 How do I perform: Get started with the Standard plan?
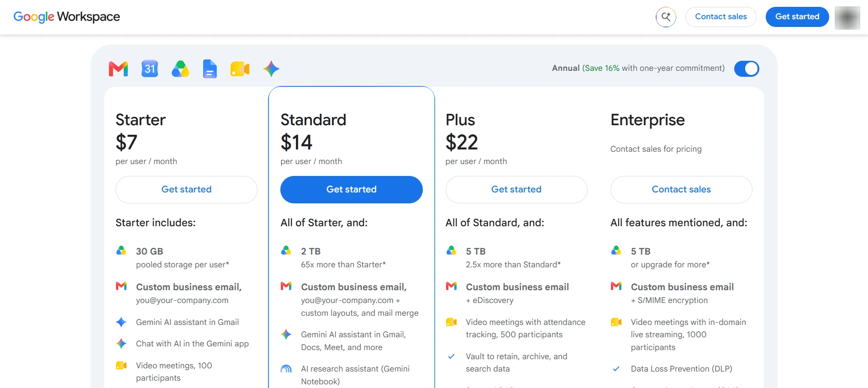tap(351, 190)
